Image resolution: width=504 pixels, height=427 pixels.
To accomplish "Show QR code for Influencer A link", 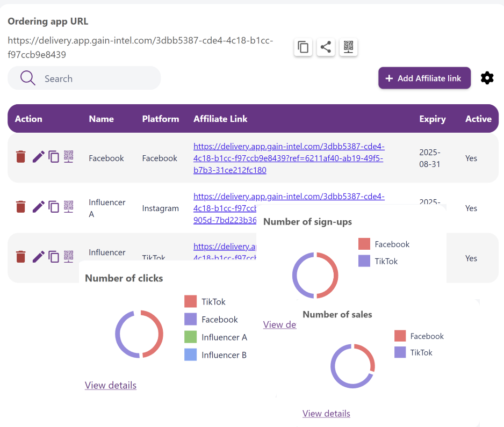I will pyautogui.click(x=69, y=206).
